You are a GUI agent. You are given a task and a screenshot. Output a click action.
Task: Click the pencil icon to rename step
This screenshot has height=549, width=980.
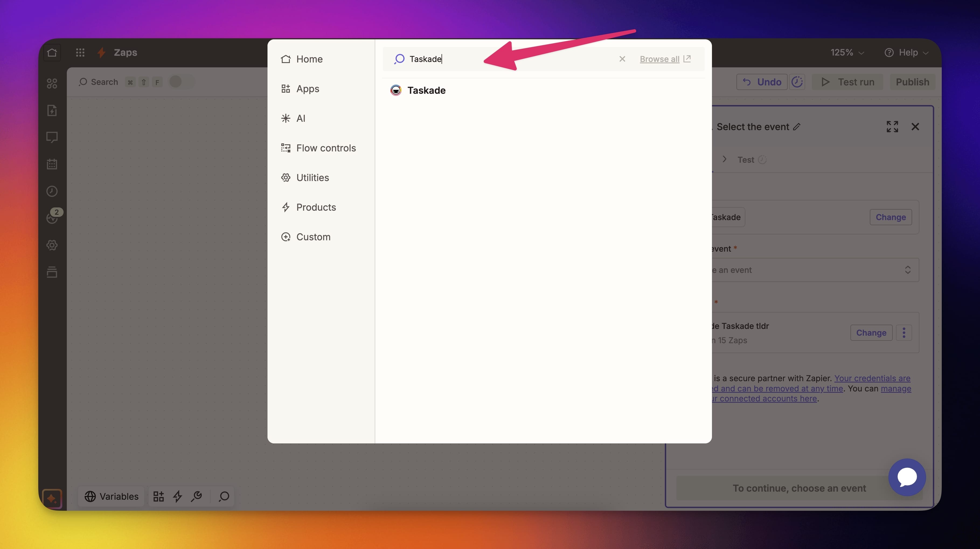click(x=797, y=127)
